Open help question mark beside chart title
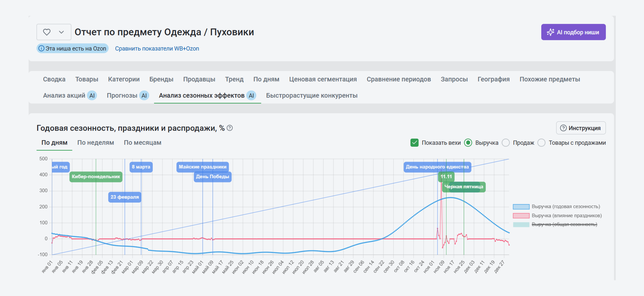 [x=230, y=128]
